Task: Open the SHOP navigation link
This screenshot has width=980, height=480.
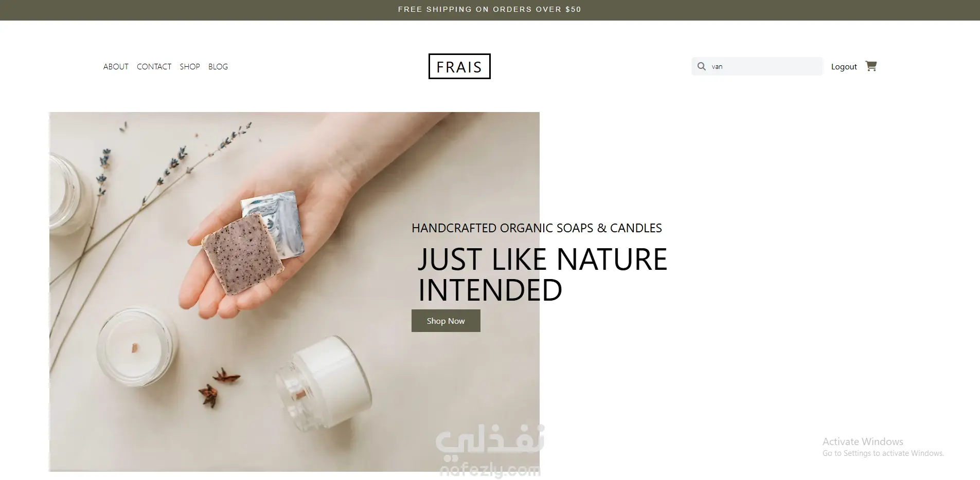Action: coord(190,67)
